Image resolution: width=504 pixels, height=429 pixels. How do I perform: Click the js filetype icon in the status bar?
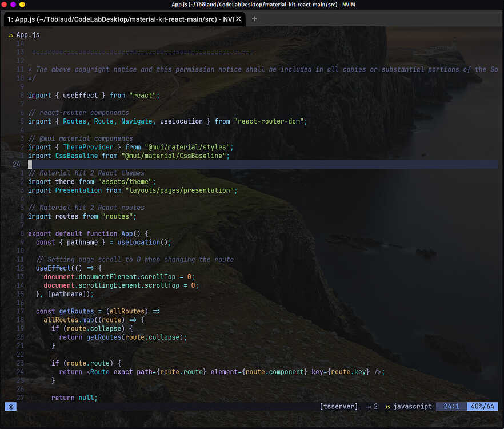coord(387,406)
